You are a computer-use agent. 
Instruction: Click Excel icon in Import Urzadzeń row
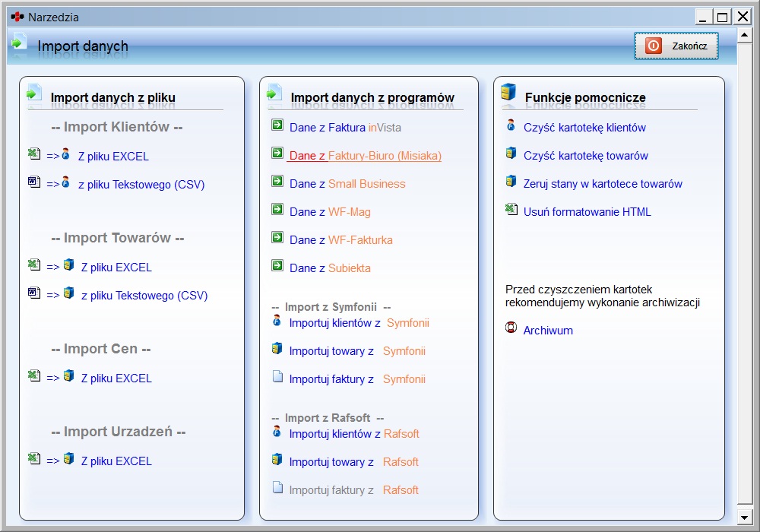pos(34,459)
